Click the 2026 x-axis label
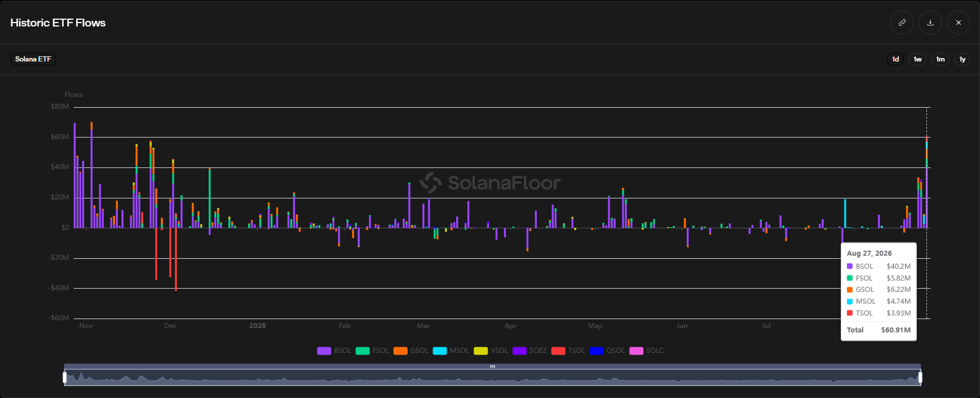 pyautogui.click(x=257, y=326)
